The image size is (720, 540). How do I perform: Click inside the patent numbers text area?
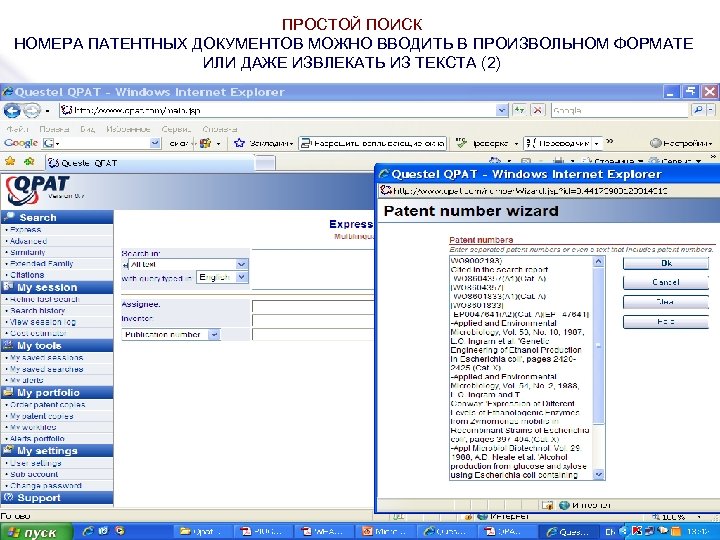(x=521, y=368)
